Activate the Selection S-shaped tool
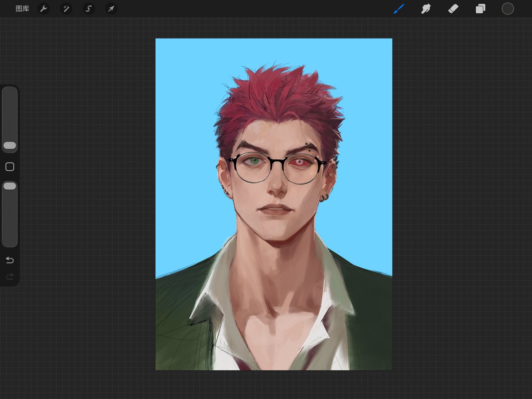This screenshot has width=532, height=399. click(x=89, y=8)
